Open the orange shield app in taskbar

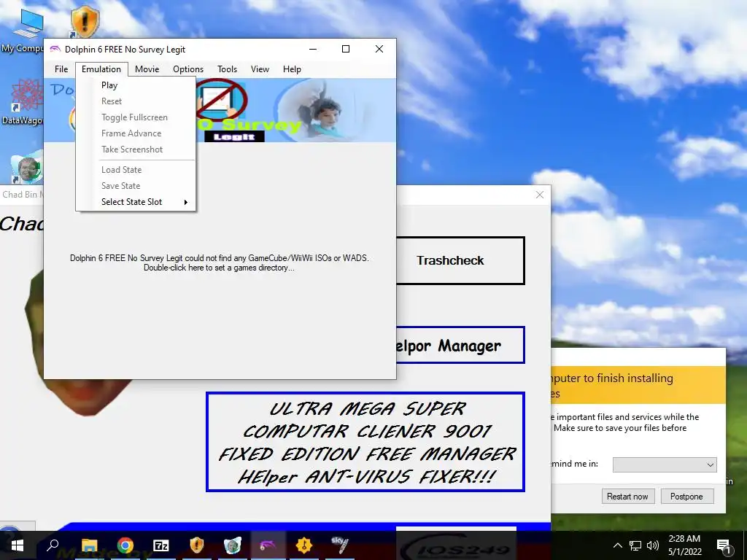(197, 545)
